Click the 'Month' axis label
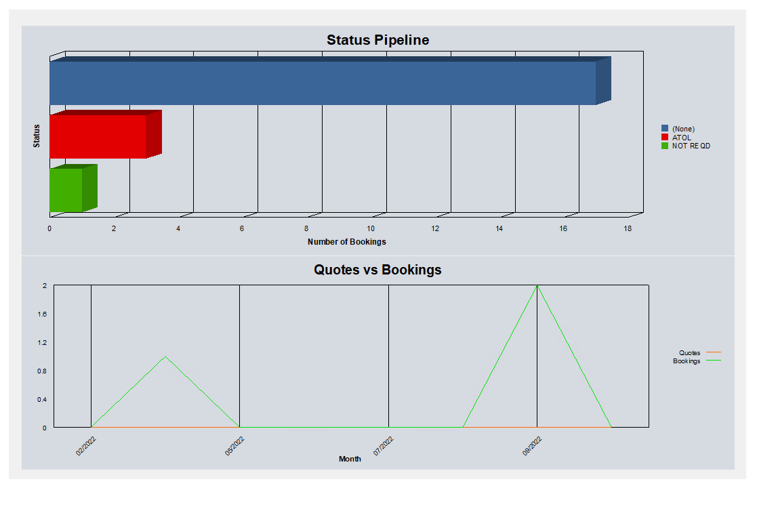Image resolution: width=757 pixels, height=532 pixels. pyautogui.click(x=350, y=459)
